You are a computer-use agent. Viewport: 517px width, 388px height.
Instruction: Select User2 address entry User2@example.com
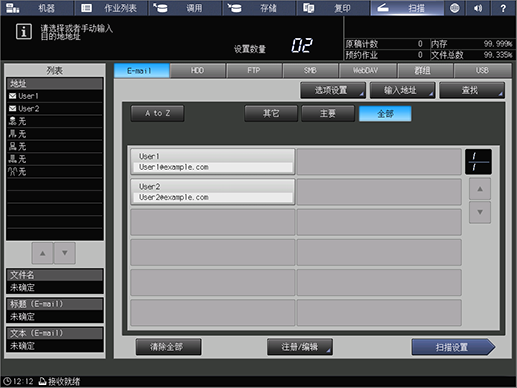tap(213, 192)
